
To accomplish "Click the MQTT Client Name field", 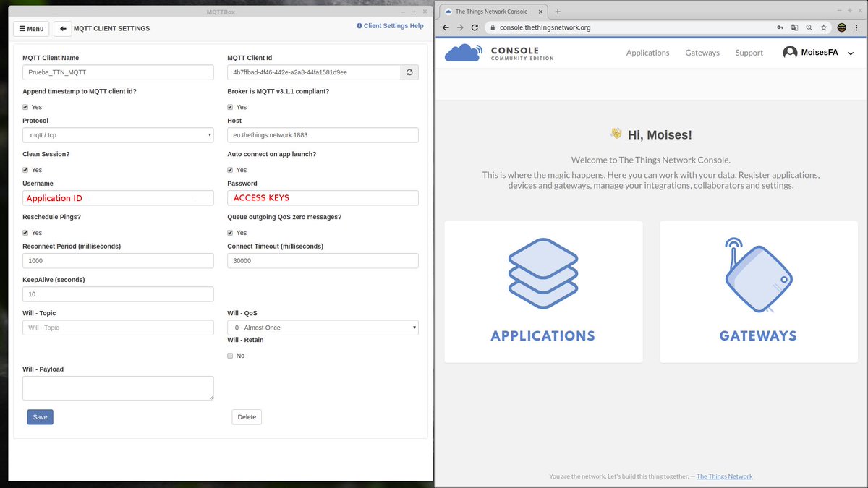I will (x=118, y=72).
